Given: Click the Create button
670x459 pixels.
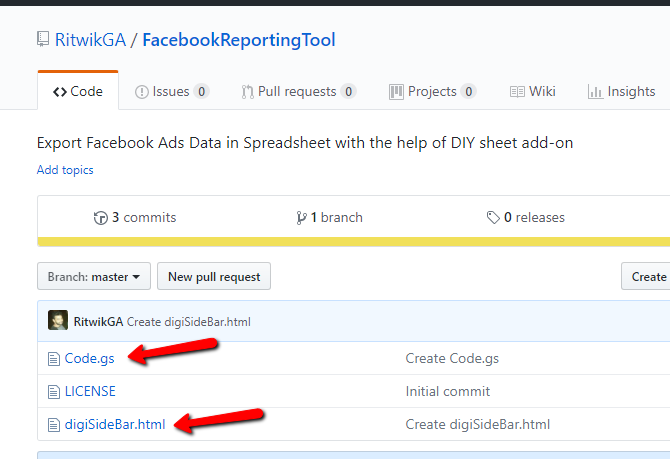Looking at the screenshot, I should (x=646, y=277).
